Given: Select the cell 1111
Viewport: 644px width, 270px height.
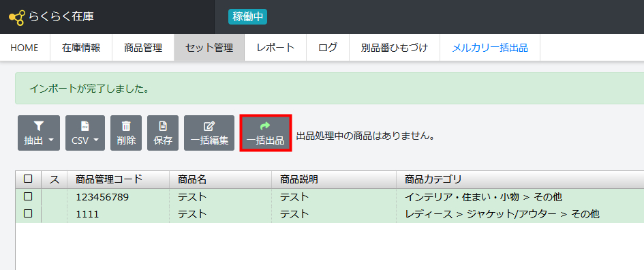Looking at the screenshot, I should (119, 213).
